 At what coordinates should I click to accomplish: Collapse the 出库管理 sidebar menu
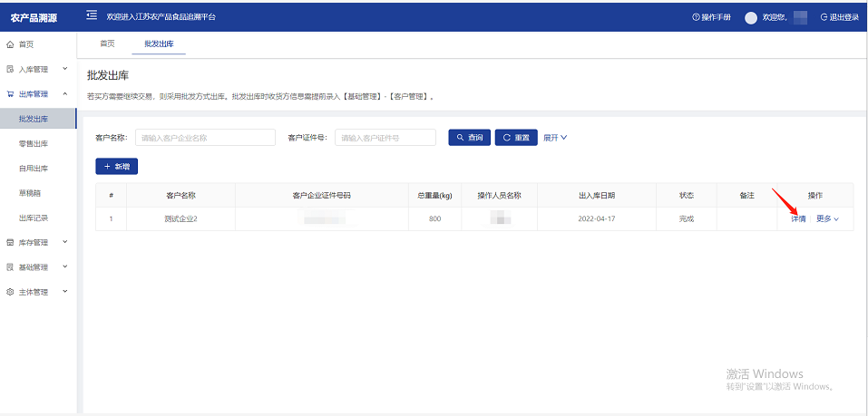tap(64, 93)
